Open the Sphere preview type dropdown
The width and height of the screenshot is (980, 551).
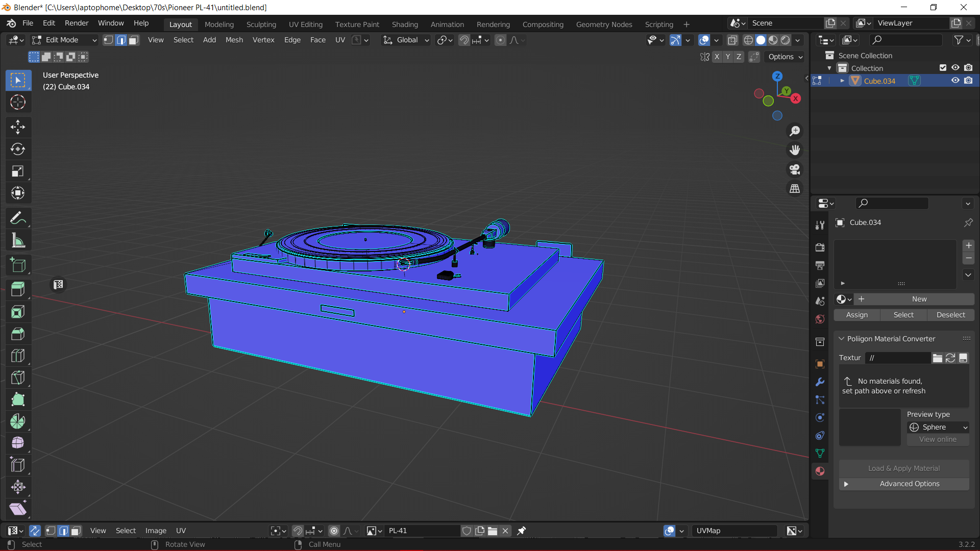click(938, 427)
